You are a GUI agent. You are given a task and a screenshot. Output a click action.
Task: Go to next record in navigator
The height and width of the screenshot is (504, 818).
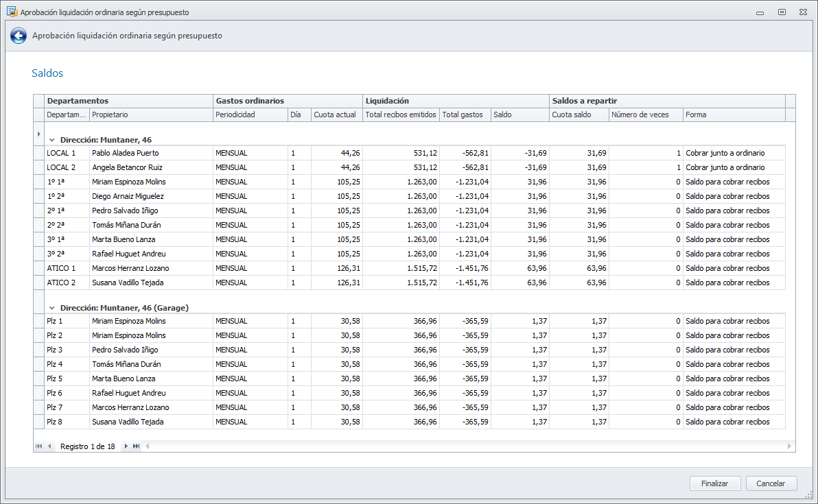tap(126, 446)
